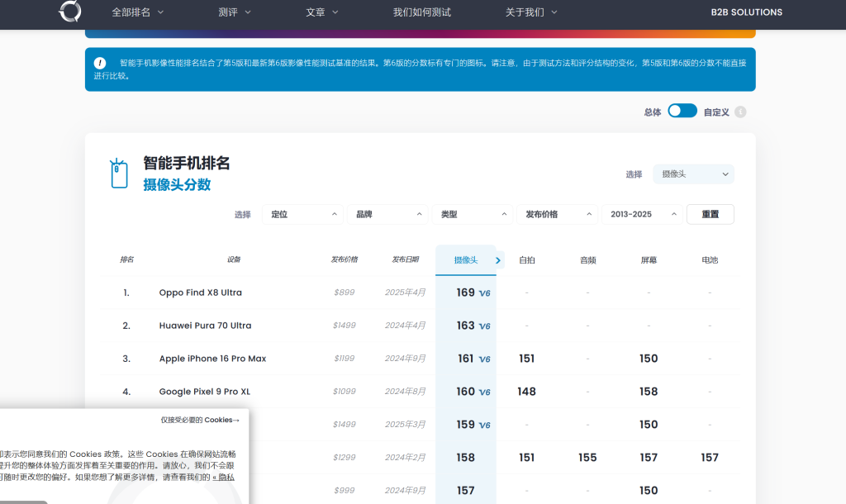Click camera score 157 in seventh row

466,491
